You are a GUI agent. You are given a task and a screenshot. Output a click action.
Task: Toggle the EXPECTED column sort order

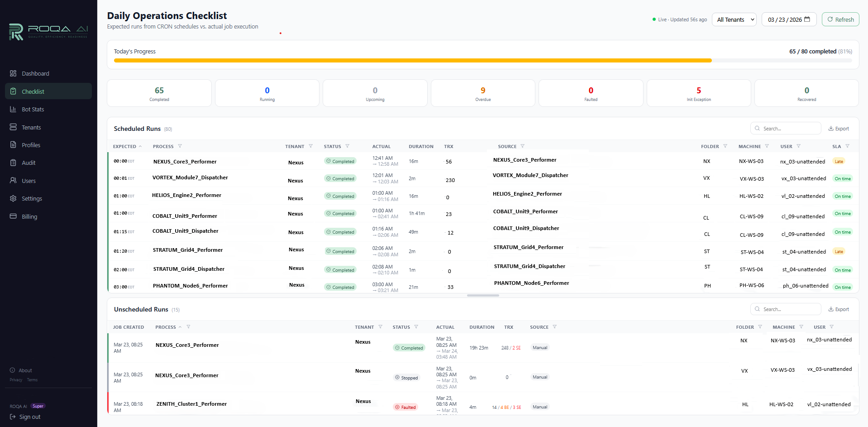pos(140,146)
